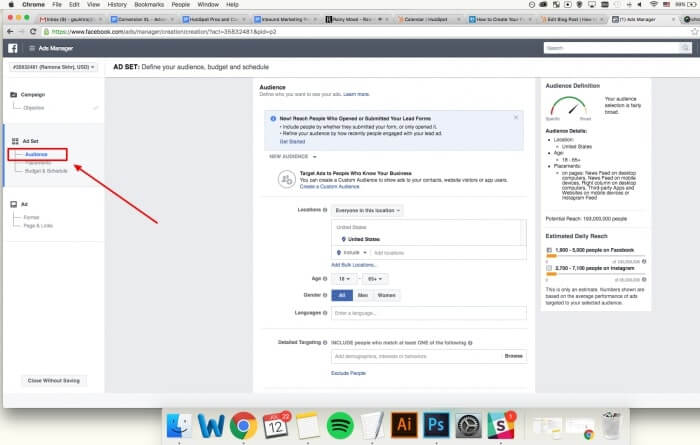The image size is (700, 445).
Task: Click the Add locations input field
Action: pos(448,253)
